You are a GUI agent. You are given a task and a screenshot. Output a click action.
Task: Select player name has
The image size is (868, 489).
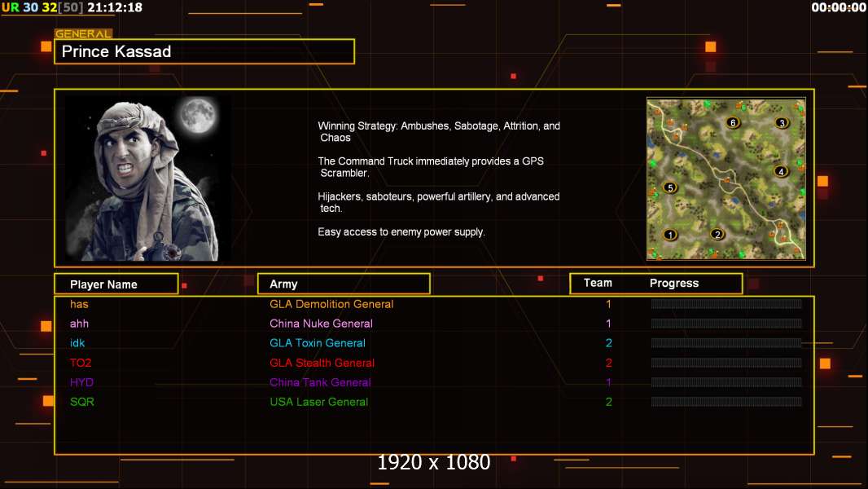click(79, 304)
